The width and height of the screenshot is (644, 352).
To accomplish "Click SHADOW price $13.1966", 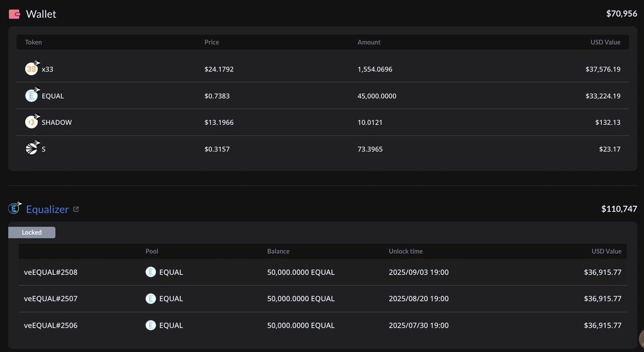I will click(219, 123).
